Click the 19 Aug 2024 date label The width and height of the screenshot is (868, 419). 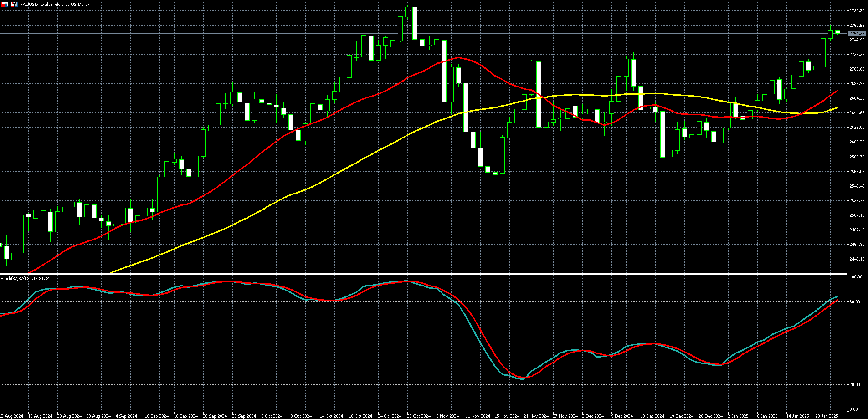pyautogui.click(x=40, y=416)
